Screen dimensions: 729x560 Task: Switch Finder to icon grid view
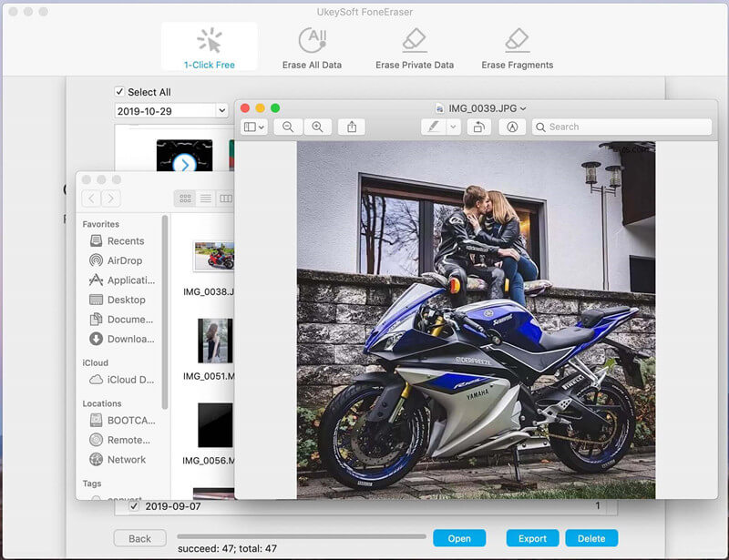(x=186, y=199)
